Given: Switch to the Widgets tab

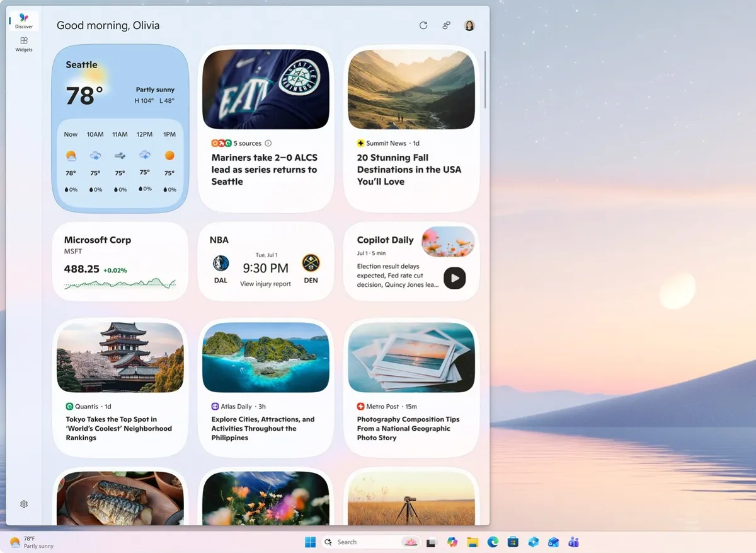Looking at the screenshot, I should (x=24, y=44).
